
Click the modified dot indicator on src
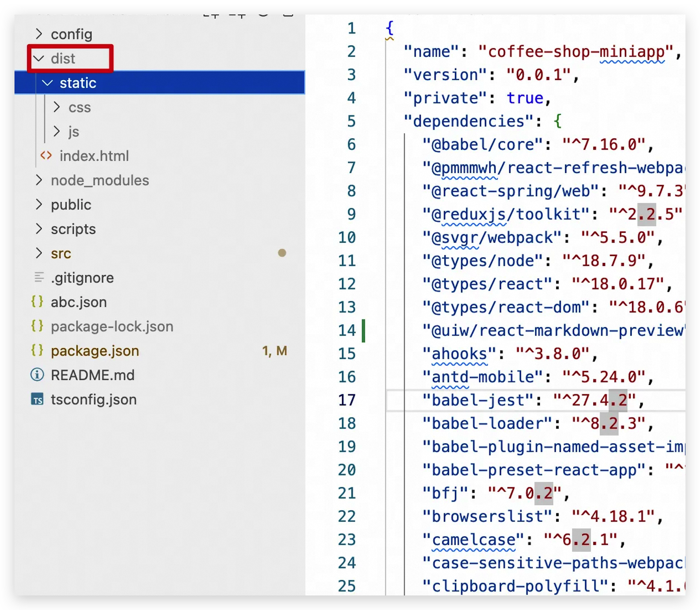tap(282, 253)
